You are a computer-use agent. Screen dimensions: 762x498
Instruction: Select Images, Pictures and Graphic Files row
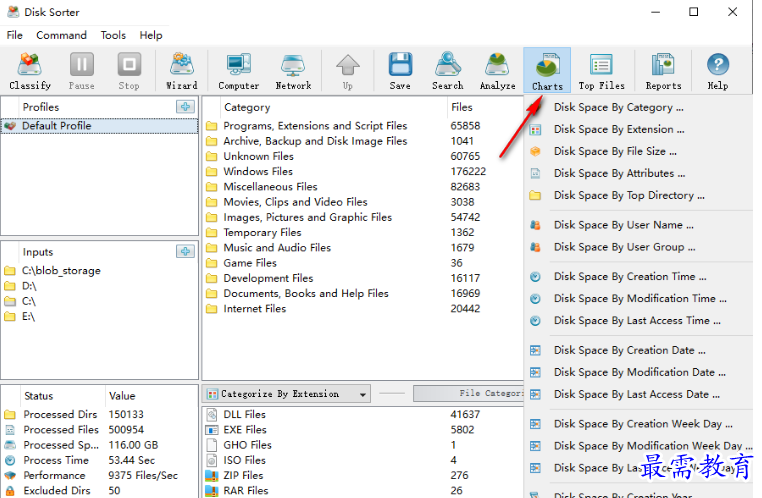click(363, 217)
